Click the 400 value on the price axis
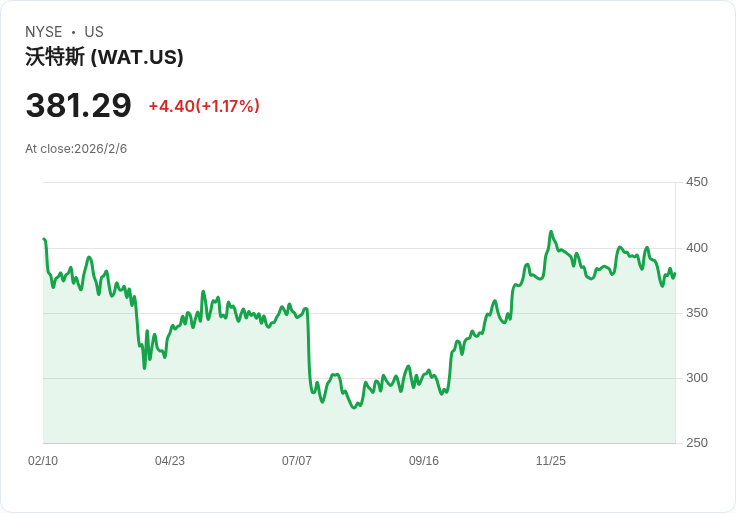Image resolution: width=736 pixels, height=513 pixels. coord(697,248)
